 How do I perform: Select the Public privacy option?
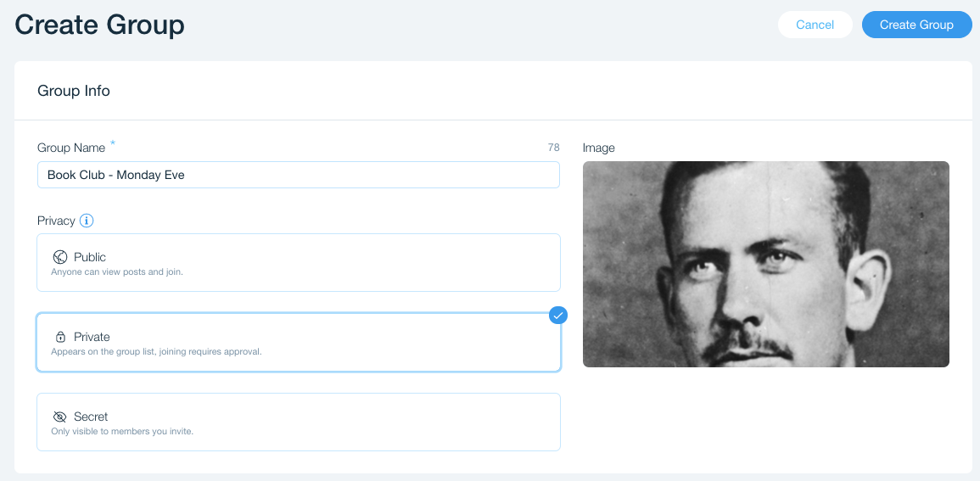298,263
